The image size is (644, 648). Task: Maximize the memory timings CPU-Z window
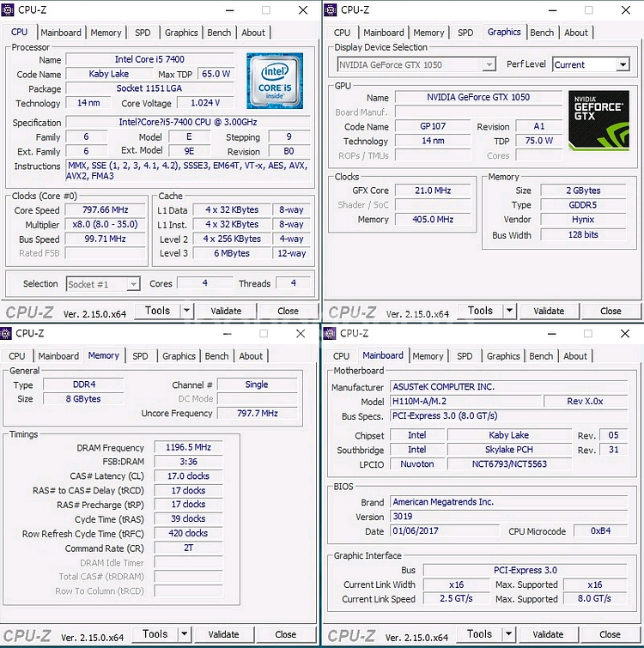coord(264,333)
